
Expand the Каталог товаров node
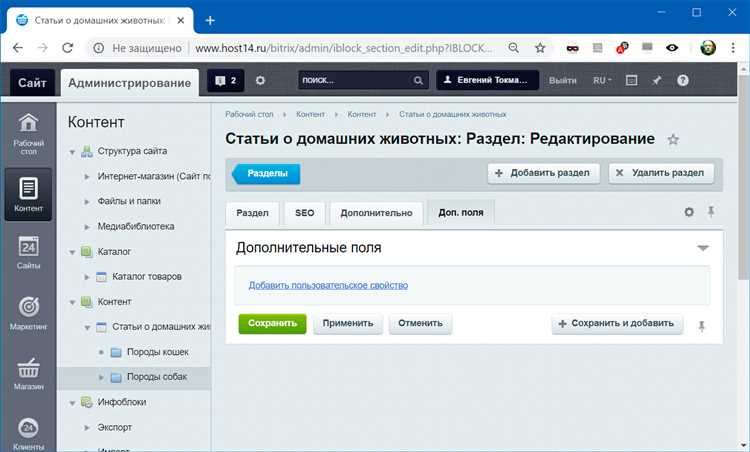[87, 277]
